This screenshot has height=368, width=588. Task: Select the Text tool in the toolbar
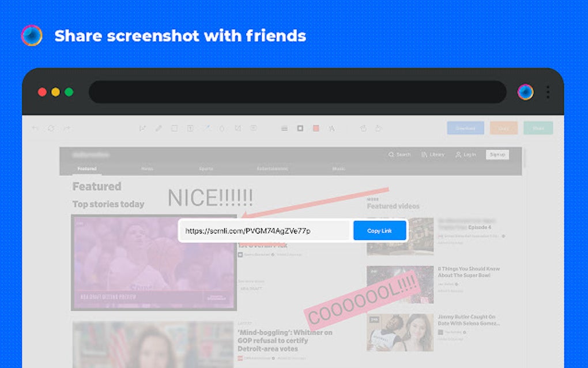[191, 128]
